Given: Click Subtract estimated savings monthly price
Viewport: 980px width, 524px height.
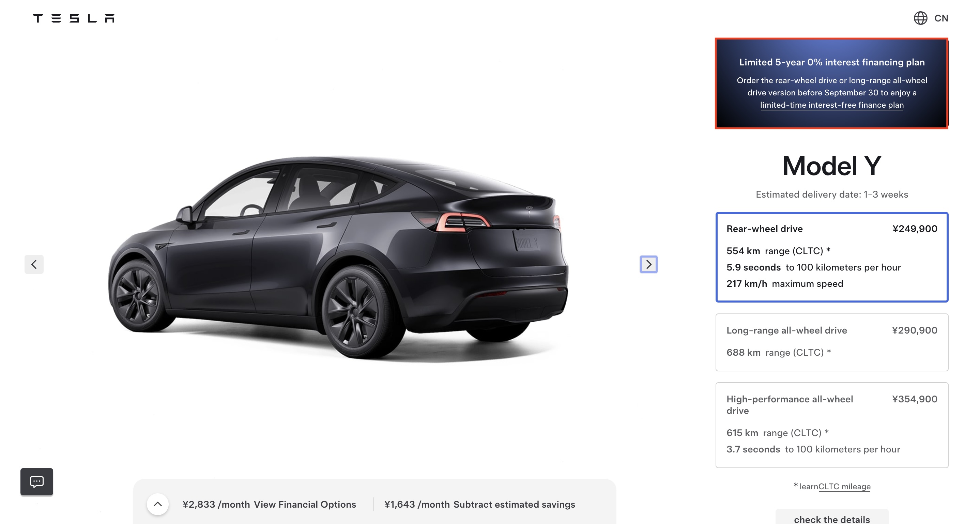Looking at the screenshot, I should tap(480, 504).
